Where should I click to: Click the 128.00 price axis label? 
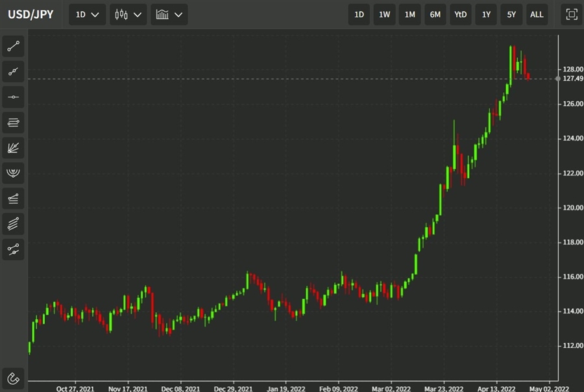pyautogui.click(x=573, y=69)
